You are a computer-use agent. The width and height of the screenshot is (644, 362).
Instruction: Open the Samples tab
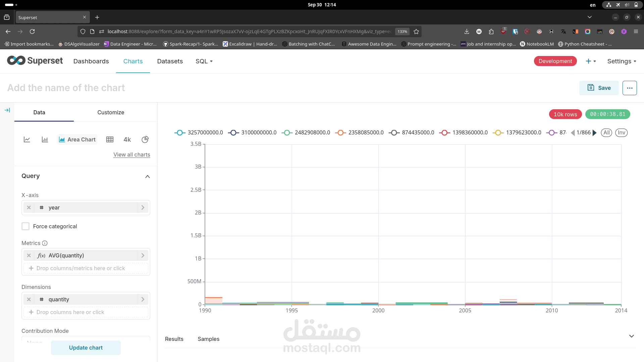(209, 339)
